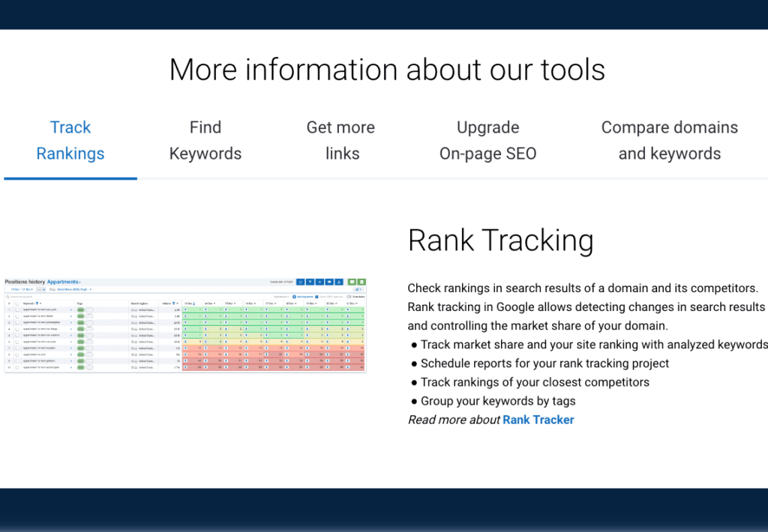Image resolution: width=768 pixels, height=532 pixels.
Task: Go to Upgrade On-page SEO tab
Action: 487,140
